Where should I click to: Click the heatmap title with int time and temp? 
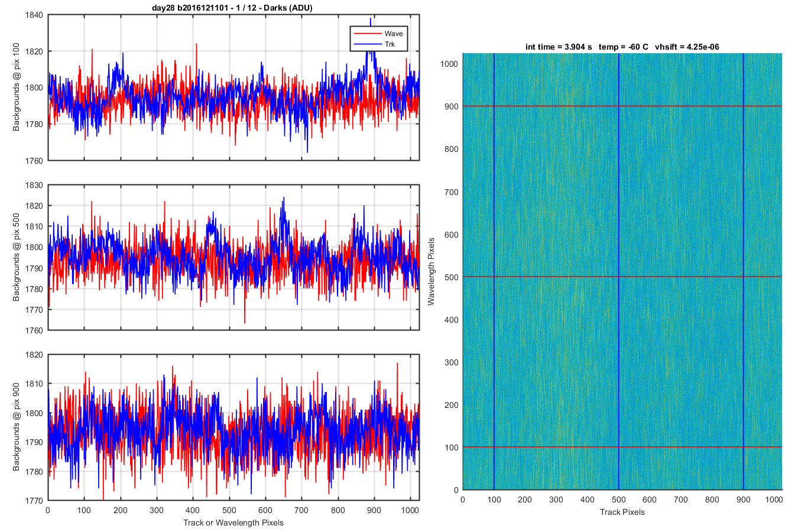pyautogui.click(x=622, y=47)
